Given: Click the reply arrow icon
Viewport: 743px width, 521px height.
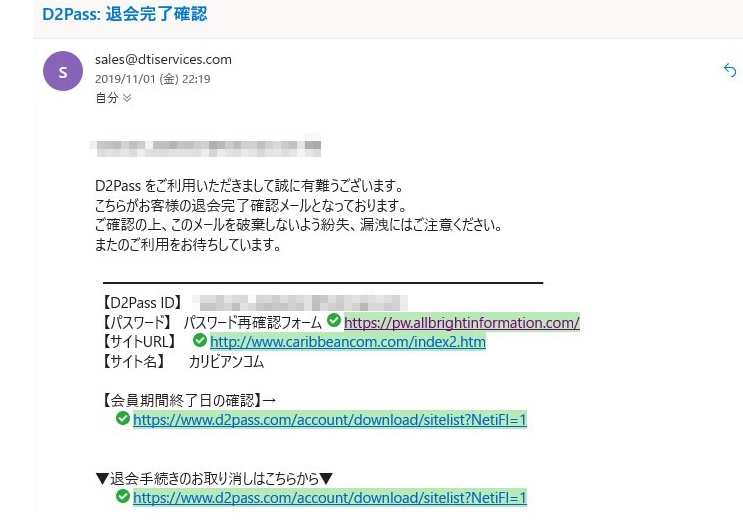Looking at the screenshot, I should click(729, 69).
